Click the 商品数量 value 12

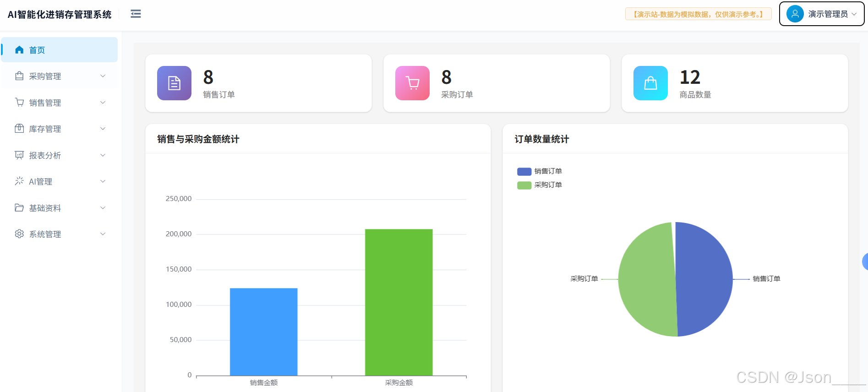[690, 77]
